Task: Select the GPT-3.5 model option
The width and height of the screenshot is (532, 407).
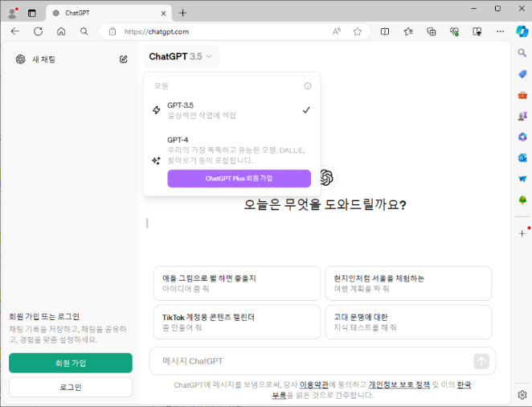Action: pyautogui.click(x=231, y=110)
